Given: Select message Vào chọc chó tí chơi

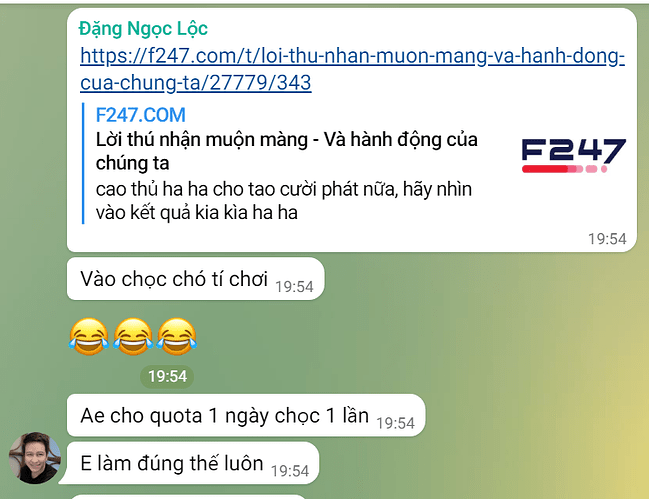Looking at the screenshot, I should 195,279.
